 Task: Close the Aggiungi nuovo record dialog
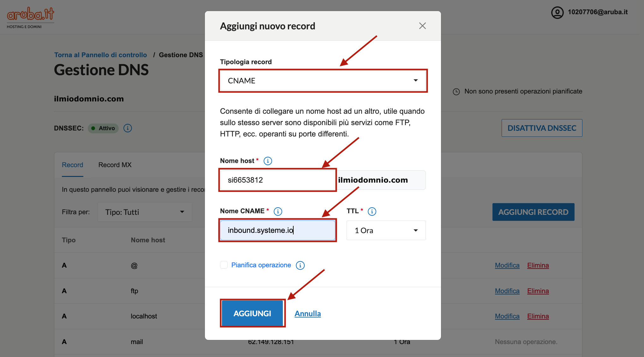422,26
